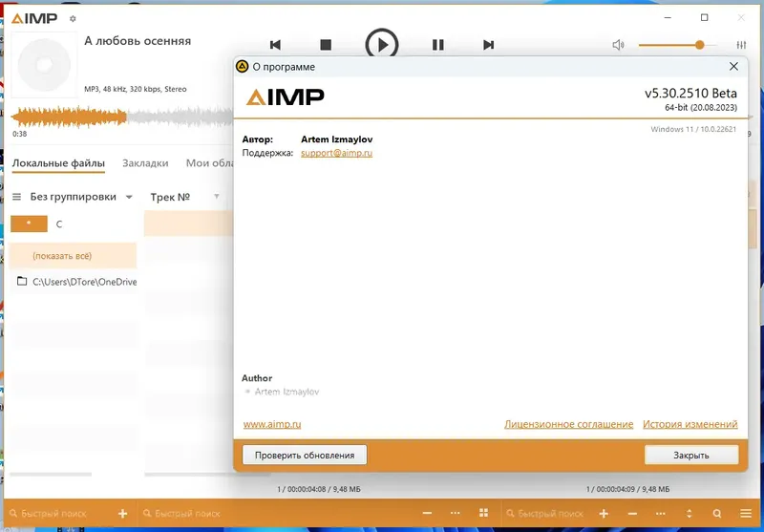The height and width of the screenshot is (532, 764).
Task: Toggle the grid view icon in the bottom bar
Action: (x=483, y=513)
